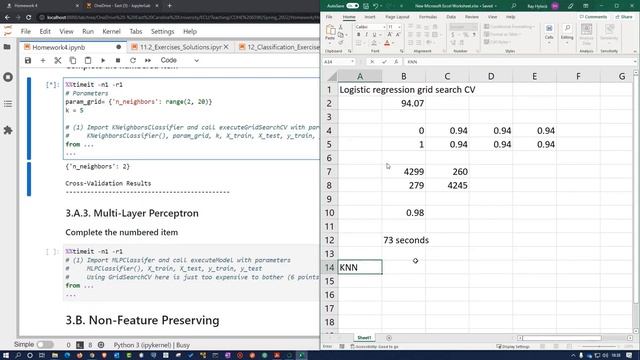Image resolution: width=640 pixels, height=360 pixels.
Task: Click the Excel Share button
Action: tap(623, 17)
